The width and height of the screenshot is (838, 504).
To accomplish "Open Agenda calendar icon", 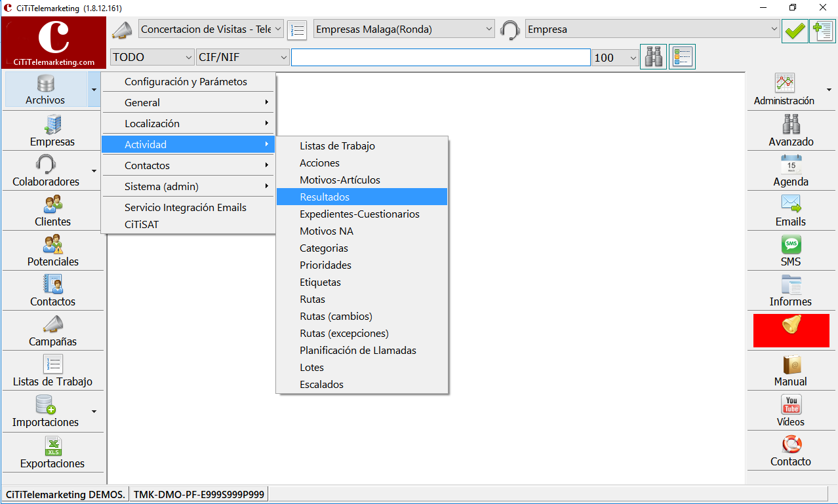I will [x=791, y=165].
